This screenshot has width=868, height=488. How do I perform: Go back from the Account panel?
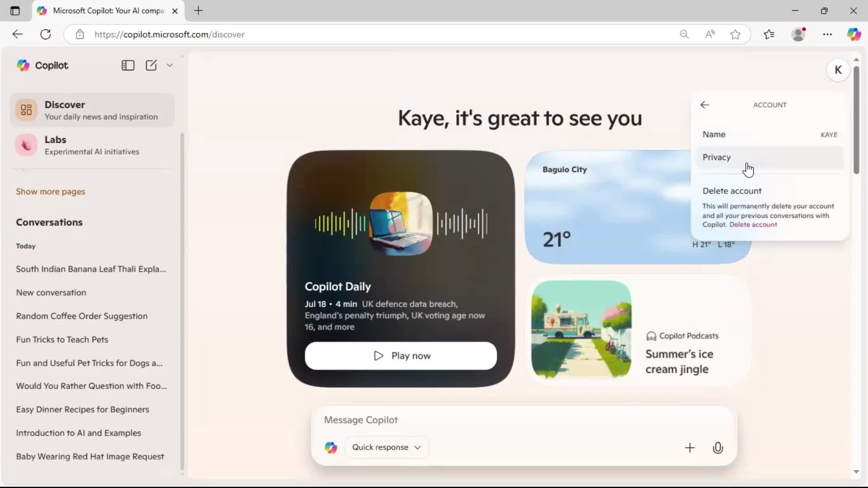point(705,105)
